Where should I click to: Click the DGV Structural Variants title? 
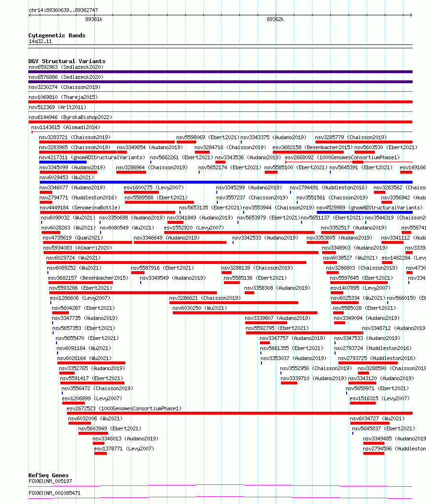tap(67, 61)
